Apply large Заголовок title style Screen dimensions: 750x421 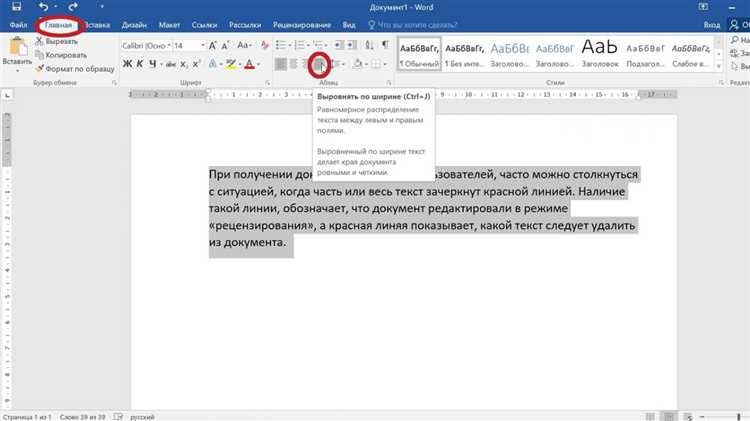click(x=600, y=54)
